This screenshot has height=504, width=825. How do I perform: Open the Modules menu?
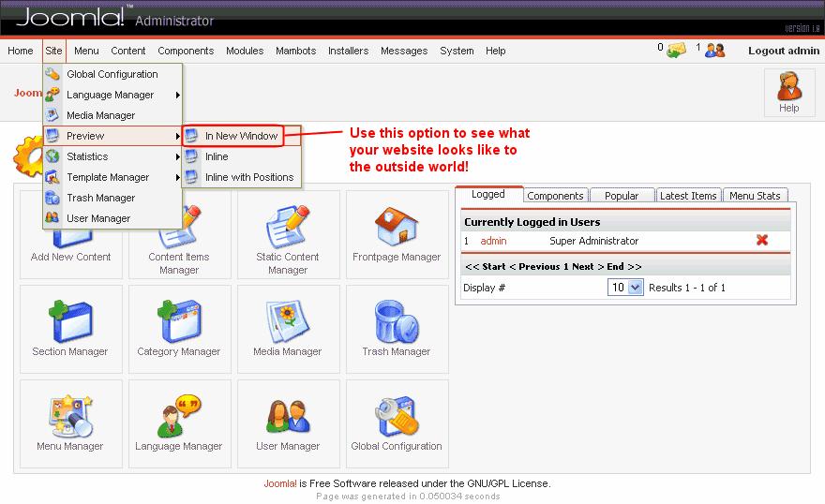[x=245, y=51]
